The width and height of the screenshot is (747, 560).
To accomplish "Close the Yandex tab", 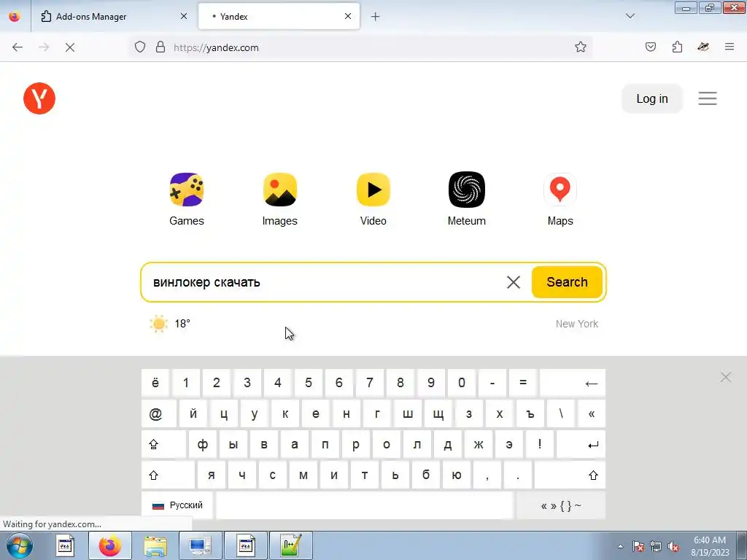I will (348, 16).
